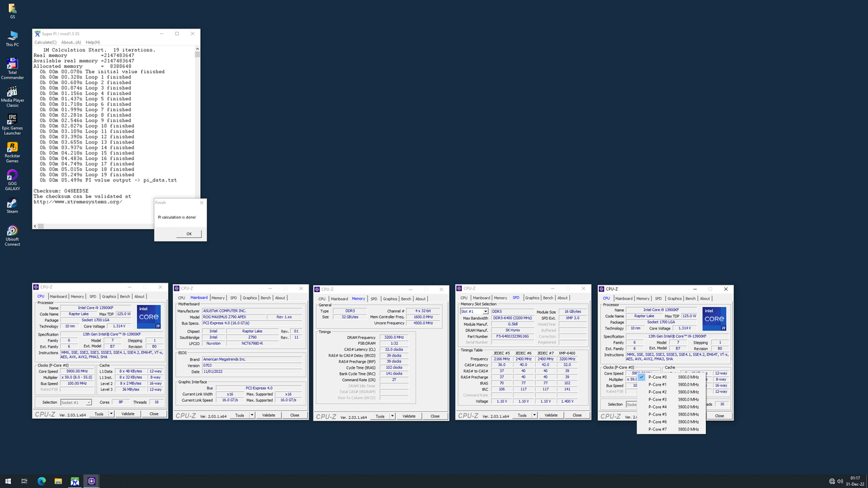868x488 pixels.
Task: Select the Media Player Classic desktop icon
Action: tap(12, 97)
